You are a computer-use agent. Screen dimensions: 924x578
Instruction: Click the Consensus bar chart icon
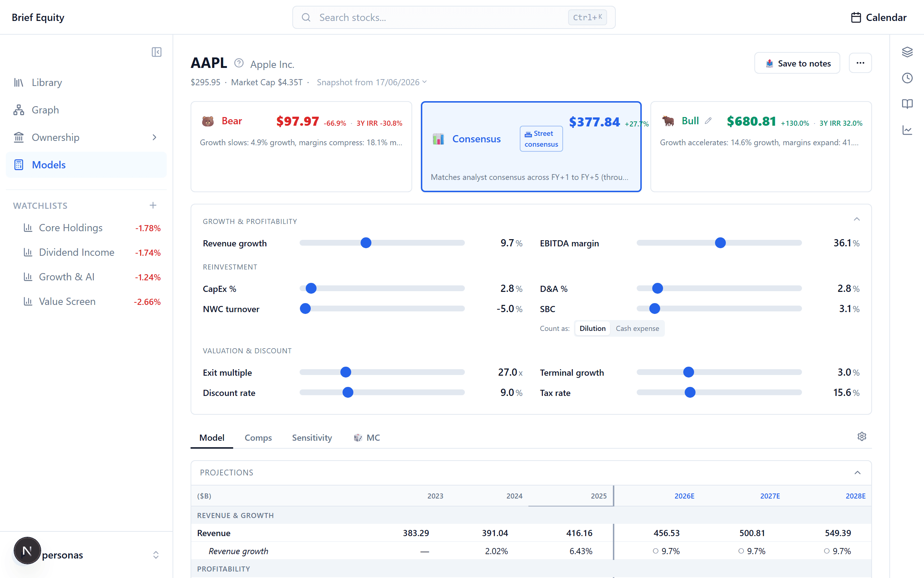point(438,139)
